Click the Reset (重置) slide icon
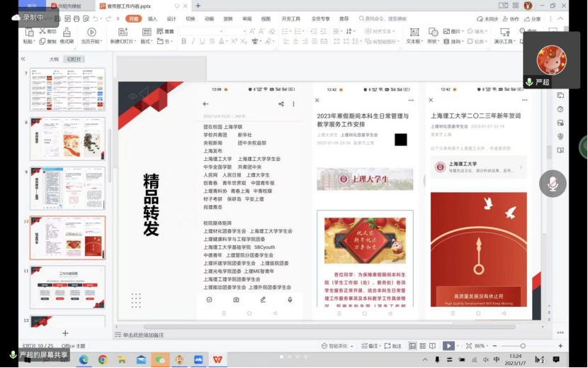Viewport: 588px width, 368px height. pyautogui.click(x=160, y=31)
